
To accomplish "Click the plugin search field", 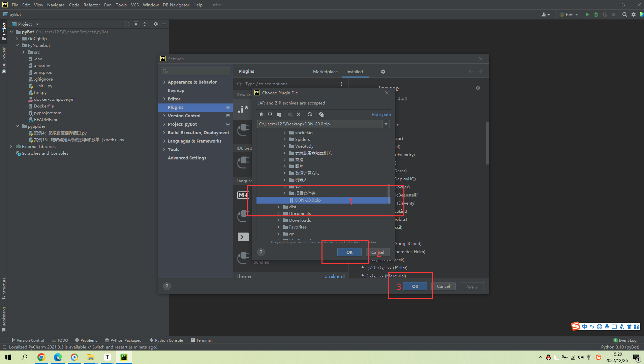I will pos(290,84).
